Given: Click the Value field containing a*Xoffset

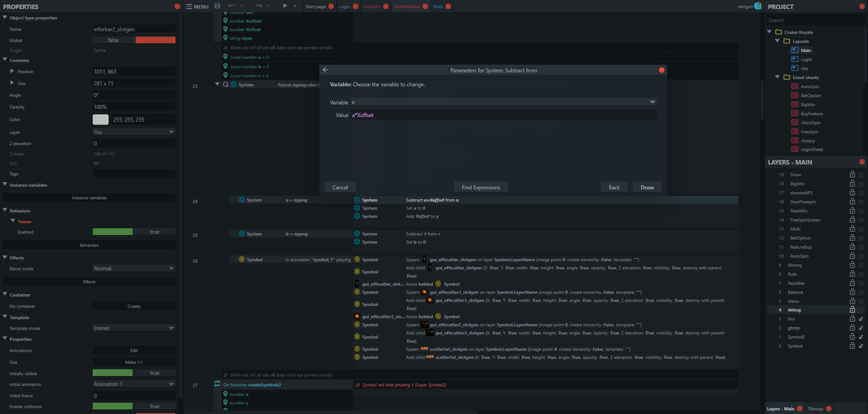Looking at the screenshot, I should click(x=503, y=115).
